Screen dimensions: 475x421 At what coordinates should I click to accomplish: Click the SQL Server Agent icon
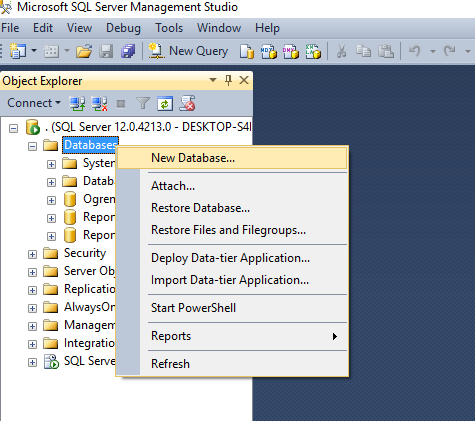click(51, 361)
